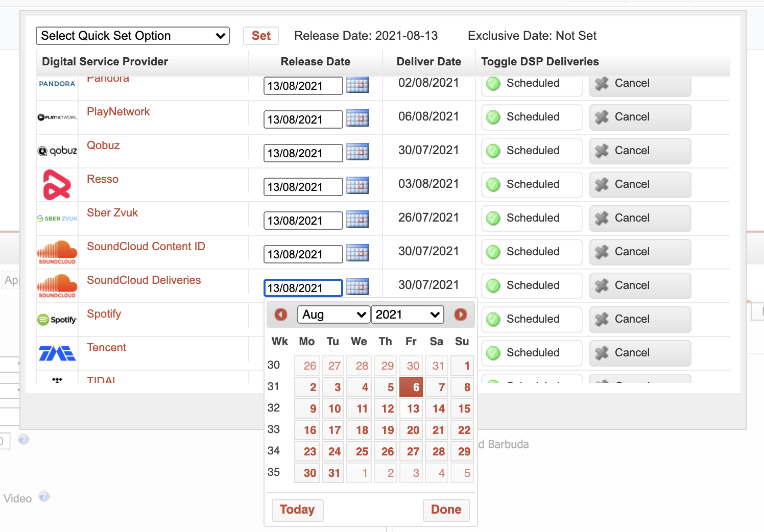
Task: Click Done in the date picker
Action: pyautogui.click(x=446, y=510)
